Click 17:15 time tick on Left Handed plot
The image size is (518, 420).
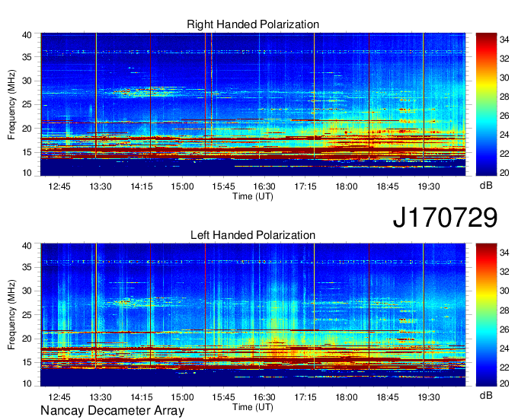coord(305,397)
